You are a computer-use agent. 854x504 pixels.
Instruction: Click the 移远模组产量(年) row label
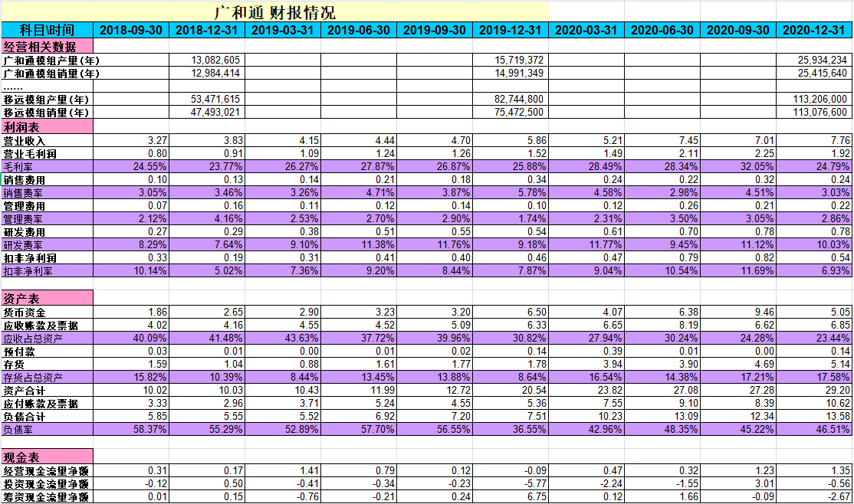[48, 99]
